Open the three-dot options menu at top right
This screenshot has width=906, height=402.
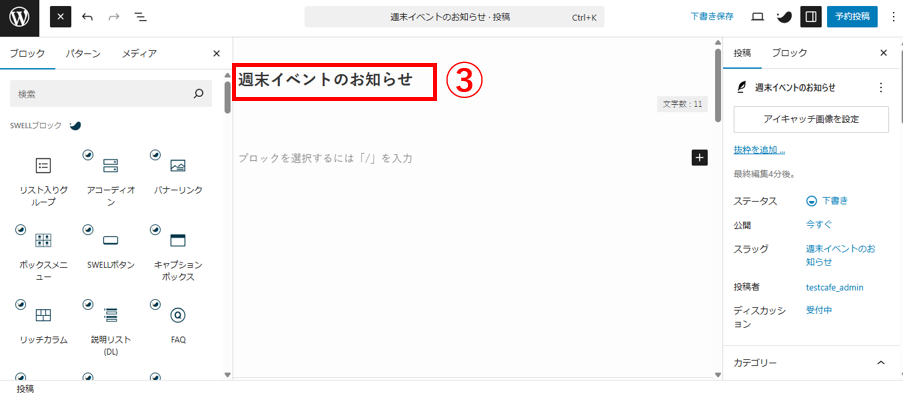(x=893, y=17)
